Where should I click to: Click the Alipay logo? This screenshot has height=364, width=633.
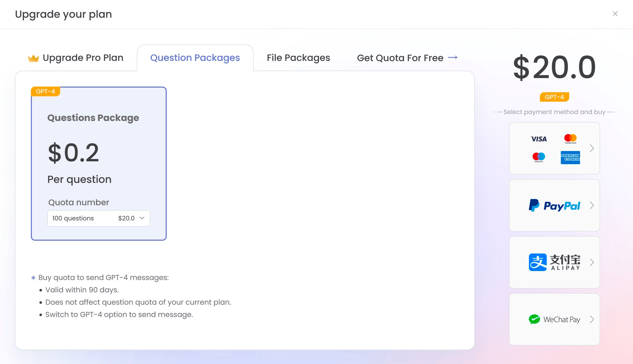pyautogui.click(x=554, y=262)
